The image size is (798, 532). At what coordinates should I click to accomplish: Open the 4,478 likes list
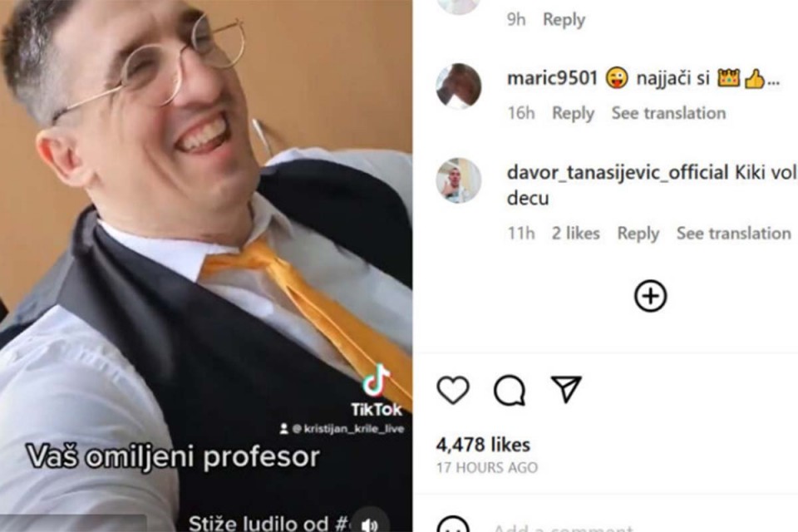[x=483, y=445]
